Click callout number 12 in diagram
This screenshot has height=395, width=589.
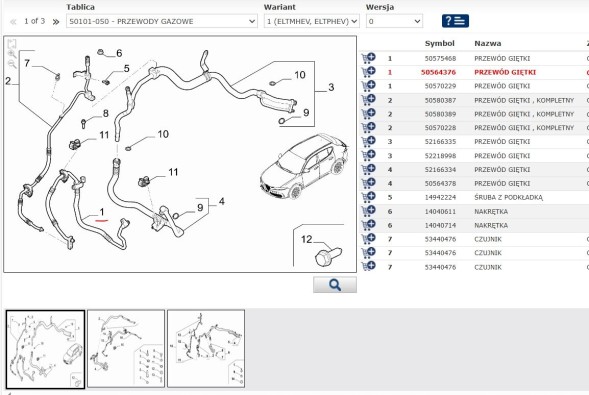(307, 239)
